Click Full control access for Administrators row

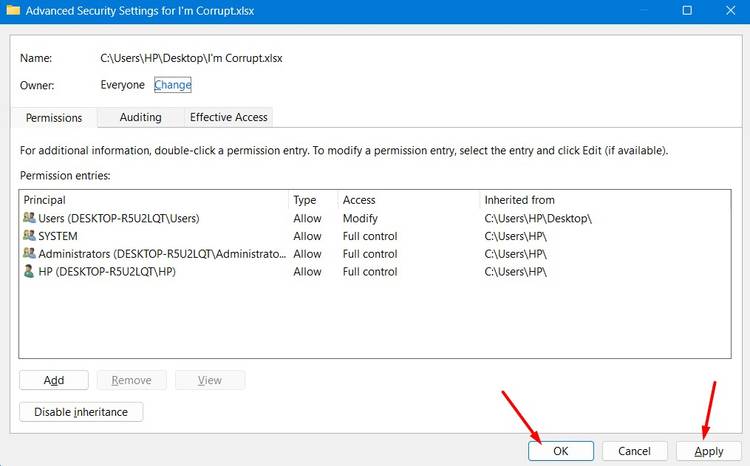pyautogui.click(x=370, y=254)
